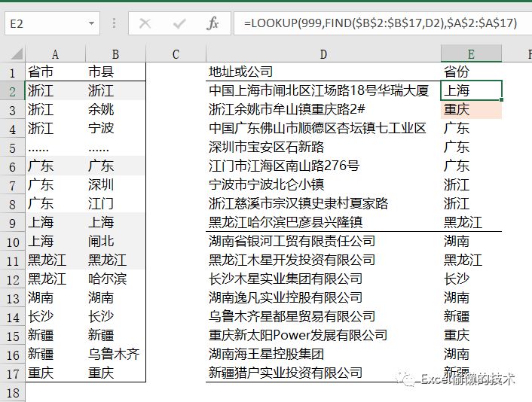Click the formula bar resize dots handle

pyautogui.click(x=114, y=23)
